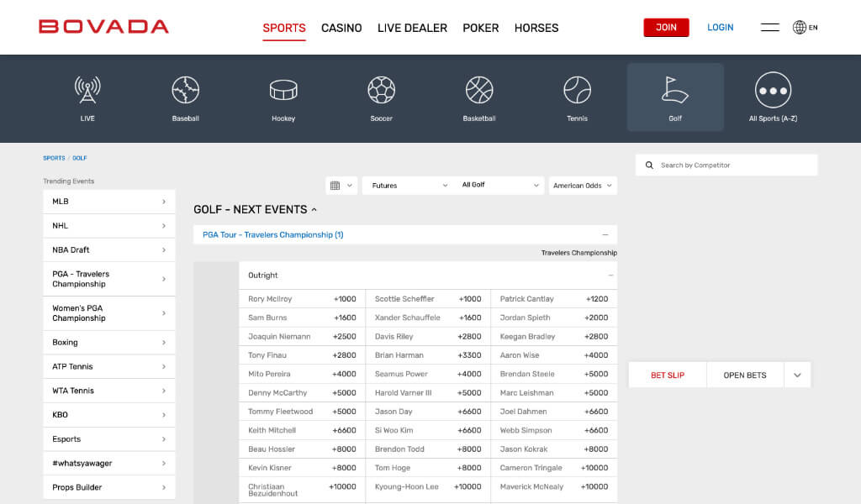The width and height of the screenshot is (861, 504).
Task: Select the OPEN BETS tab
Action: [x=745, y=375]
